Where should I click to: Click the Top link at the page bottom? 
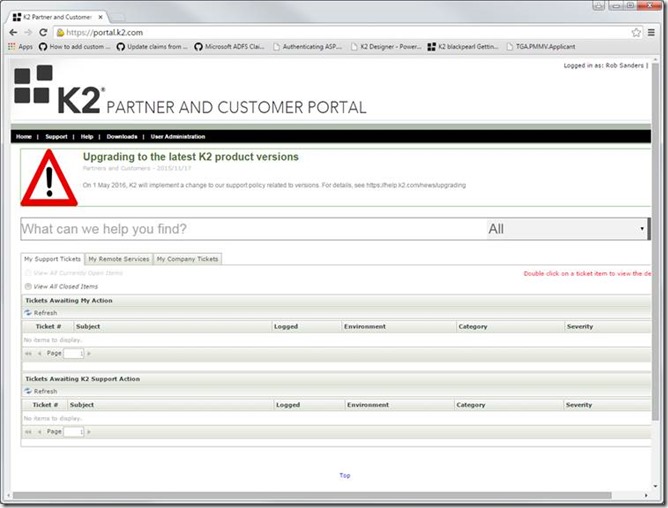pos(344,475)
